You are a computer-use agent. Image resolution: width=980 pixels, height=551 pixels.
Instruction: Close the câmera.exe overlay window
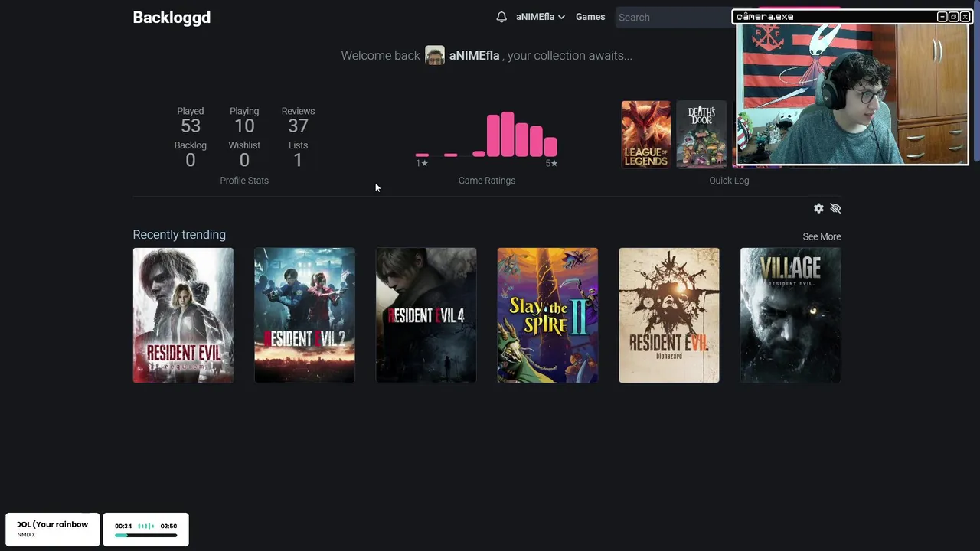coord(965,17)
